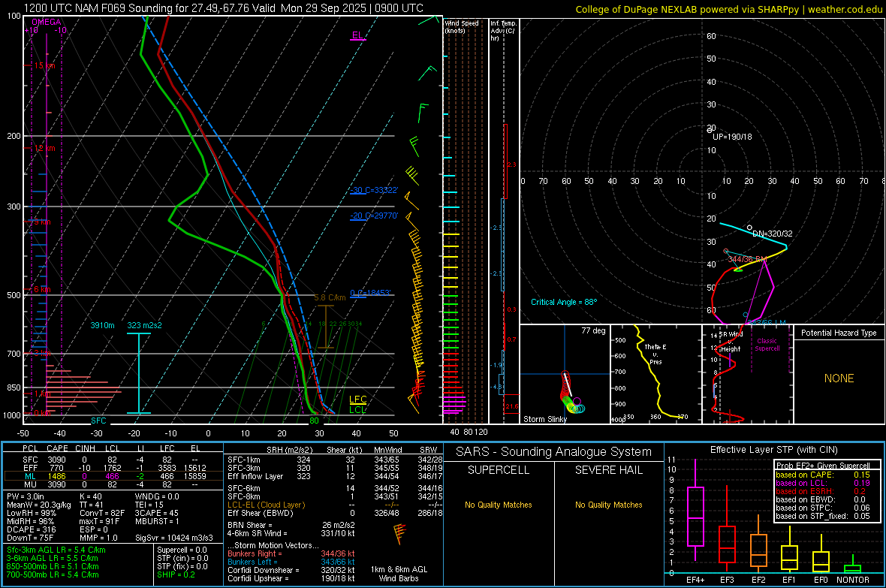
Task: Click the Wind Speed (knots) panel header
Action: 461,27
